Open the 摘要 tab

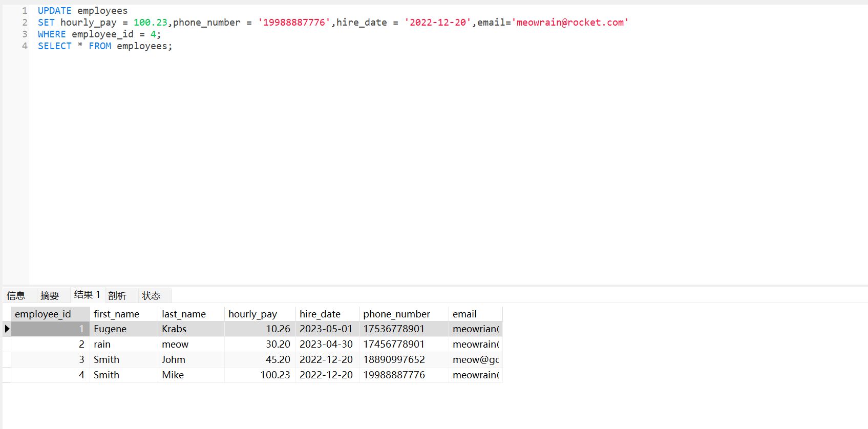tap(50, 295)
